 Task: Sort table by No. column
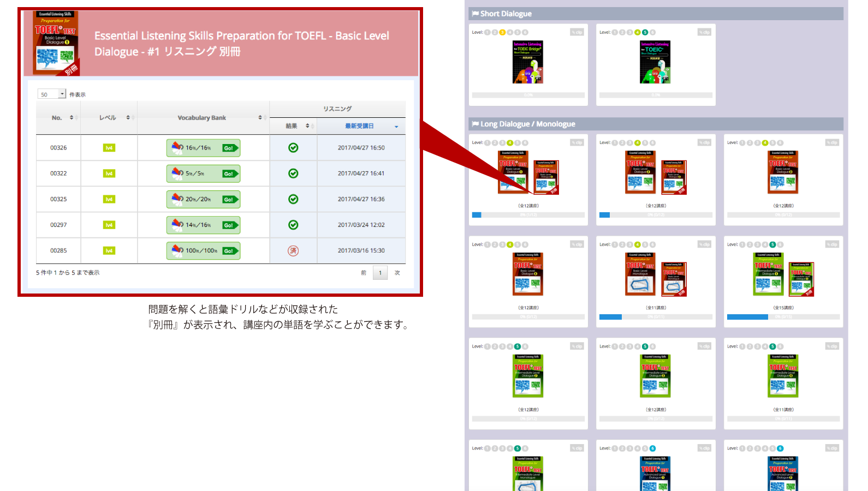pos(58,117)
